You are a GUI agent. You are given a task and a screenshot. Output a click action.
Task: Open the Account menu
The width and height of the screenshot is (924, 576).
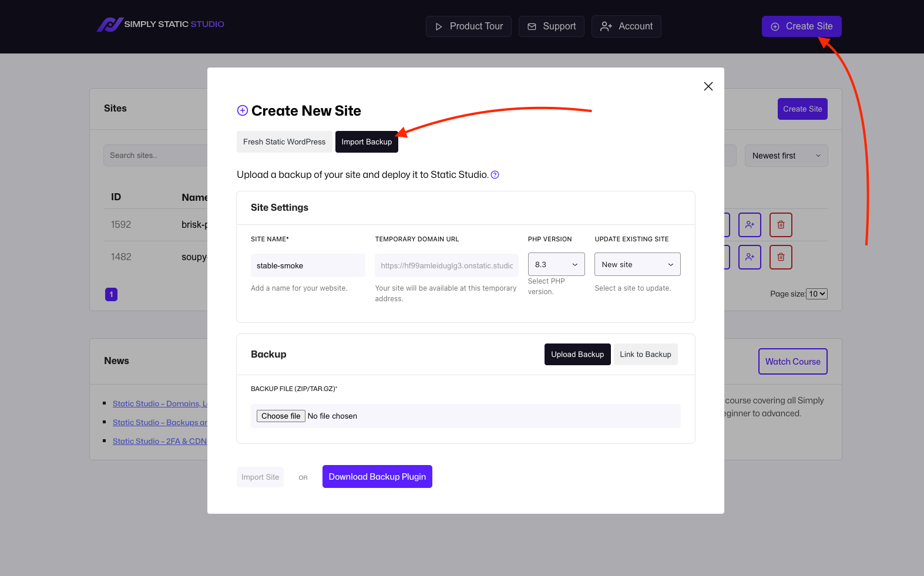click(x=626, y=26)
